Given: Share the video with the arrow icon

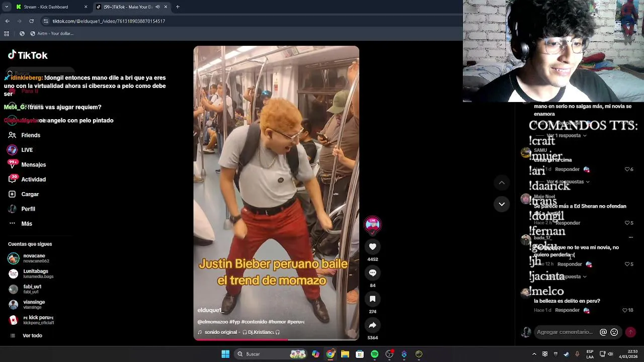Looking at the screenshot, I should click(372, 325).
